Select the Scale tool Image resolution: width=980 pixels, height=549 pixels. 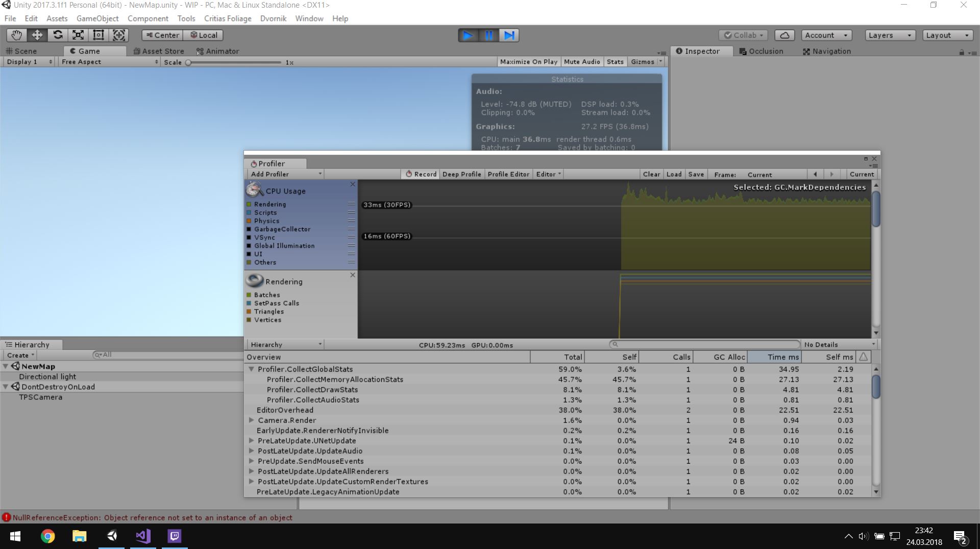tap(78, 35)
